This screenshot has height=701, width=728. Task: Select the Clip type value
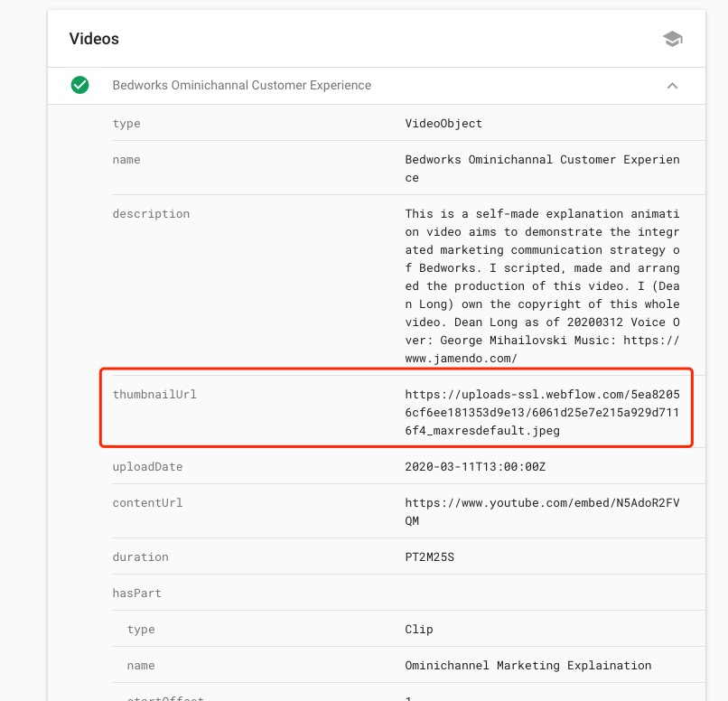coord(419,630)
